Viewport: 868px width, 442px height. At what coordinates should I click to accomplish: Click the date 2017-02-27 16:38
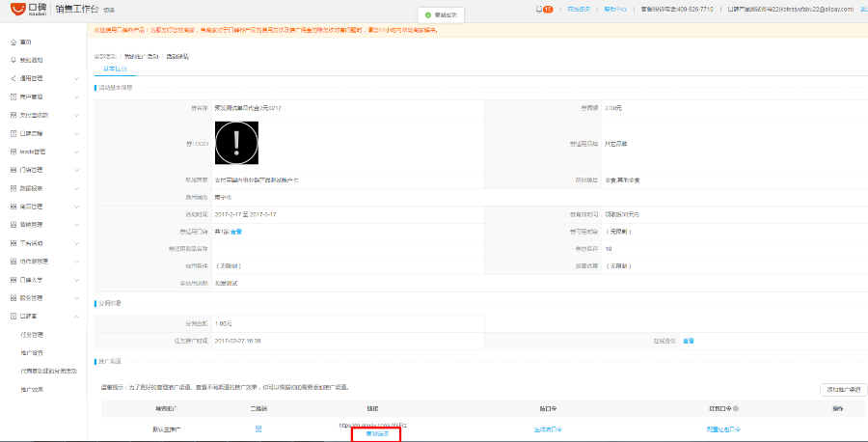[x=237, y=341]
